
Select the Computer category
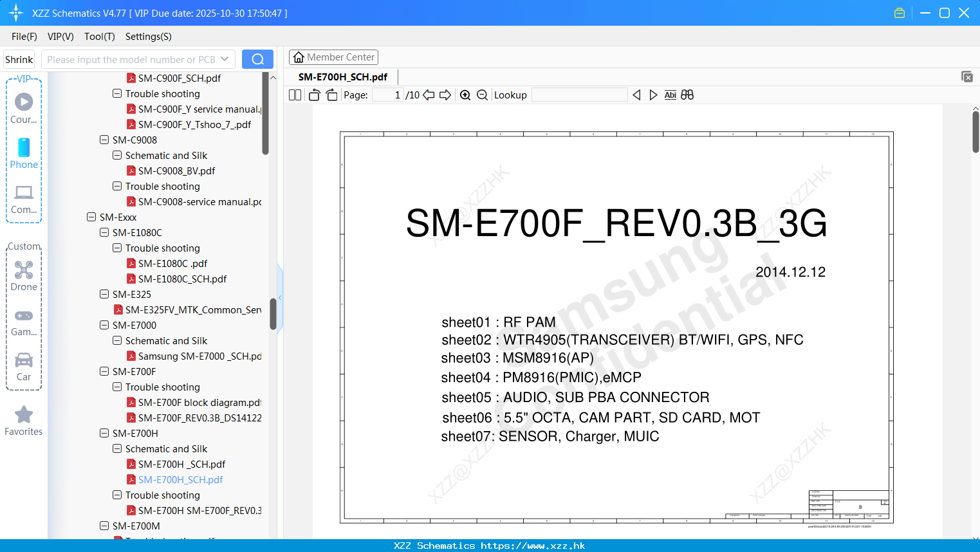tap(24, 199)
